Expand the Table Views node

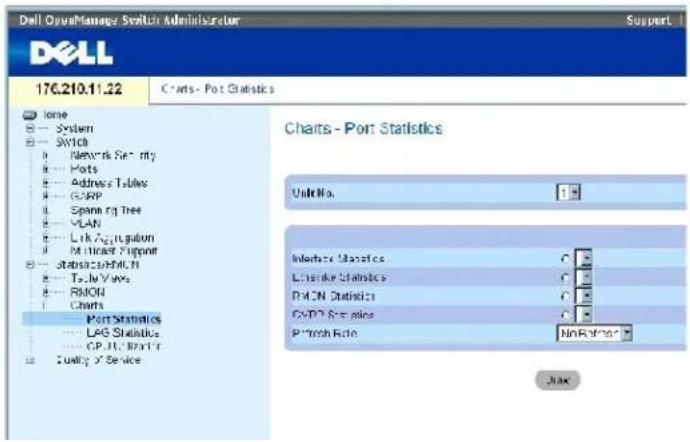45,278
